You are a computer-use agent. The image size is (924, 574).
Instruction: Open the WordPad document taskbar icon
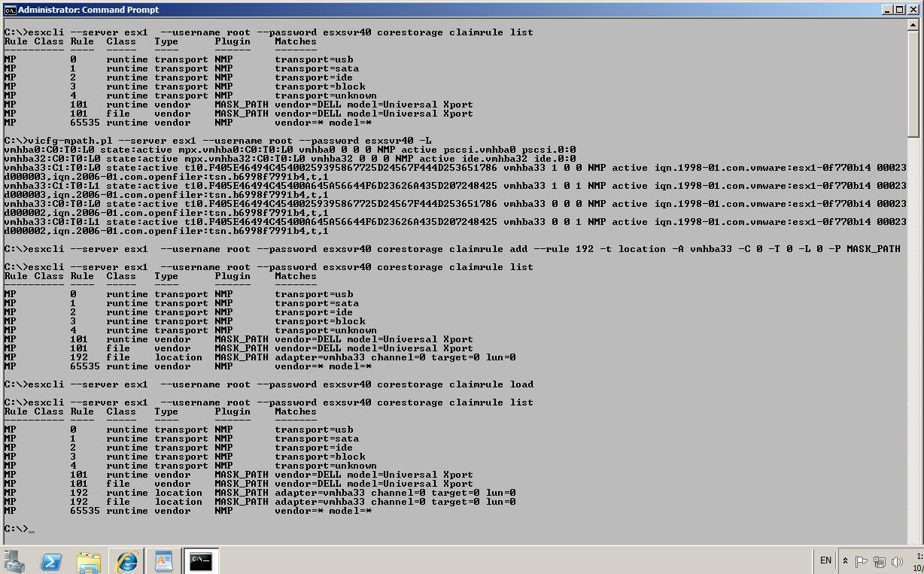point(163,560)
